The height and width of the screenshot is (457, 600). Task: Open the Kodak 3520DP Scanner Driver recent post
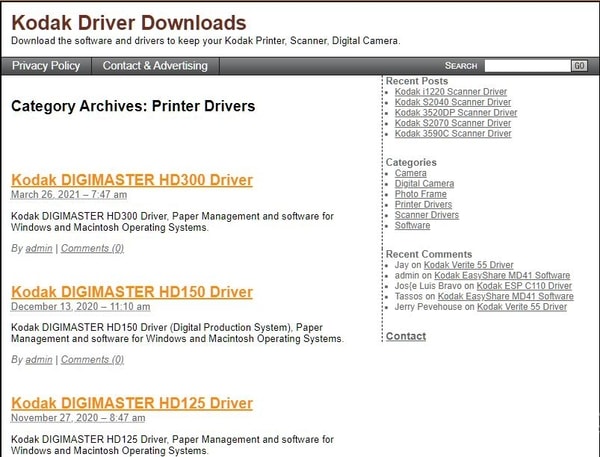[456, 113]
